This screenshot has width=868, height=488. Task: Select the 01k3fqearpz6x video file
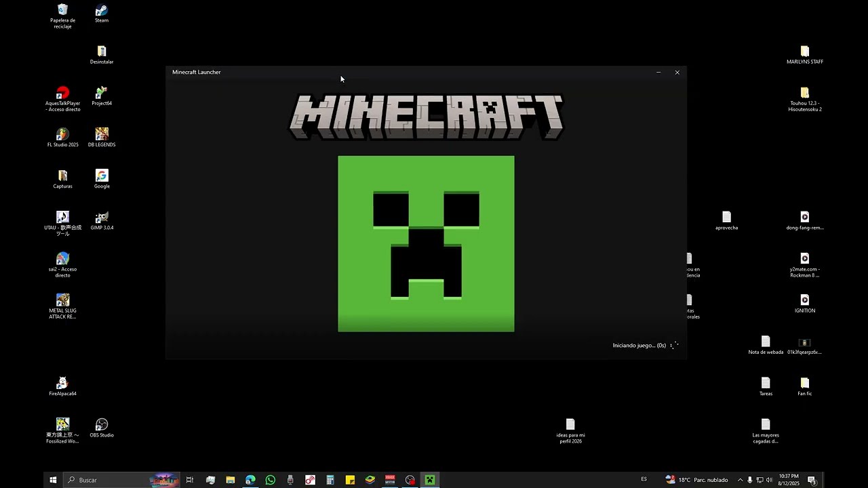(x=805, y=345)
